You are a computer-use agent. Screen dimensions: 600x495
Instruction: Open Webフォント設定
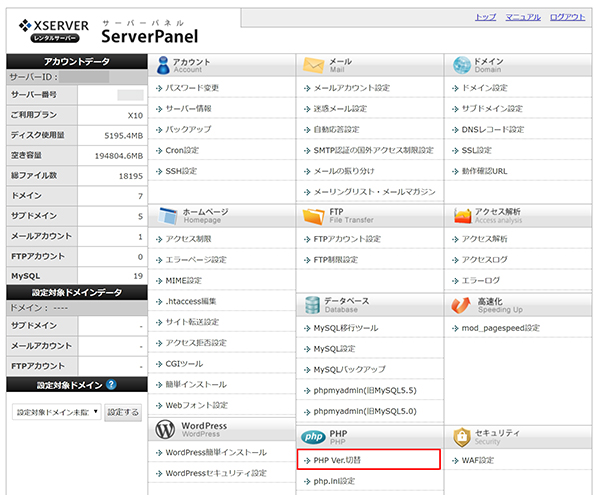tap(196, 405)
